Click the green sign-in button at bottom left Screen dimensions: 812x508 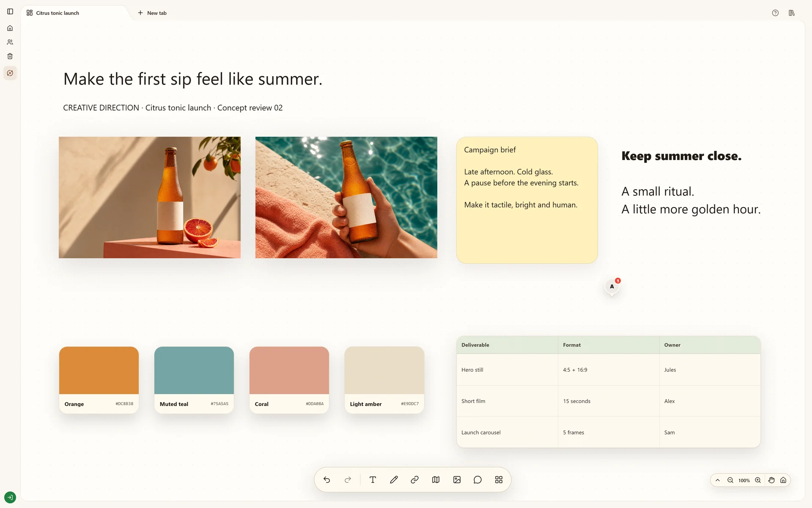[x=10, y=497]
